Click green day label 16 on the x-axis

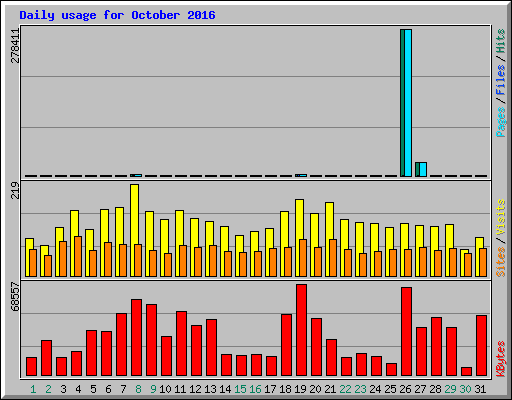(255, 389)
